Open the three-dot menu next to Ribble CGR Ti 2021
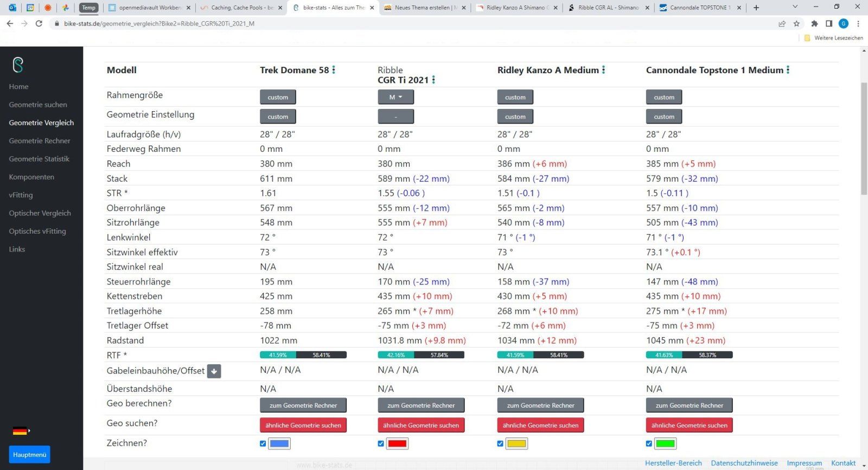This screenshot has width=868, height=470. click(x=433, y=80)
